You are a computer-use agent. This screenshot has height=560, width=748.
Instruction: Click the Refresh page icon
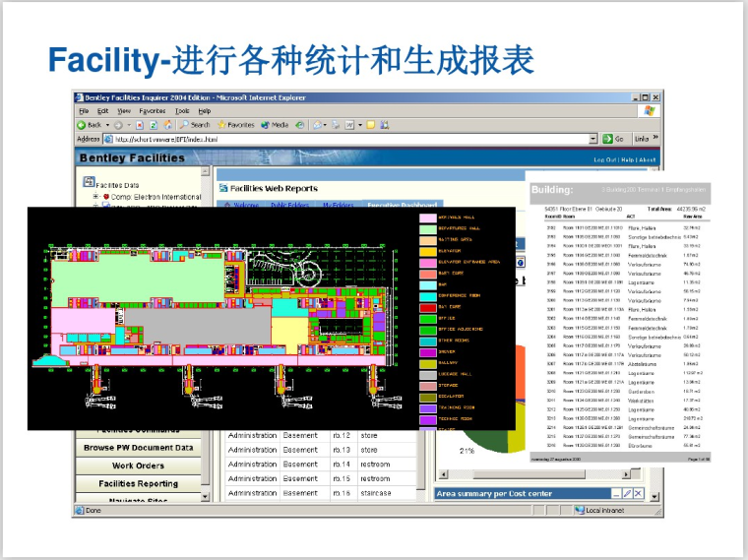tap(154, 125)
